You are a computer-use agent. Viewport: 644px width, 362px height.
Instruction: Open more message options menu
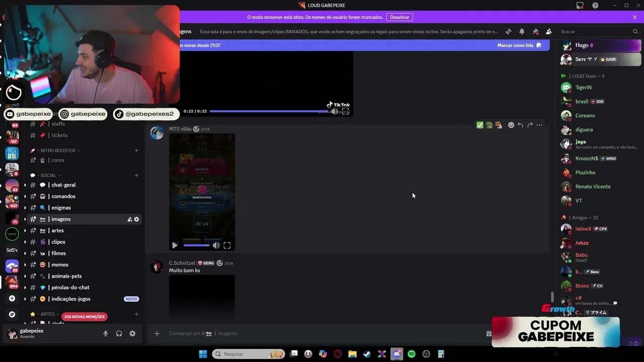click(x=539, y=125)
